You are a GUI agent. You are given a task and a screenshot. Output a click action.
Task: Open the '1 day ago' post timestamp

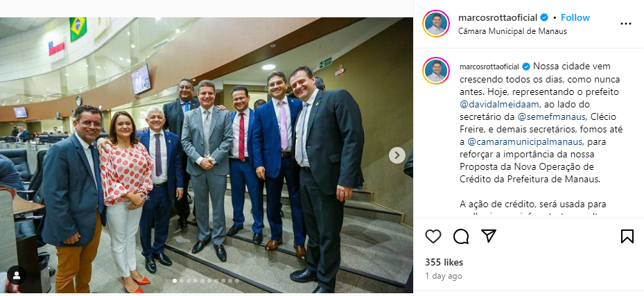point(444,276)
